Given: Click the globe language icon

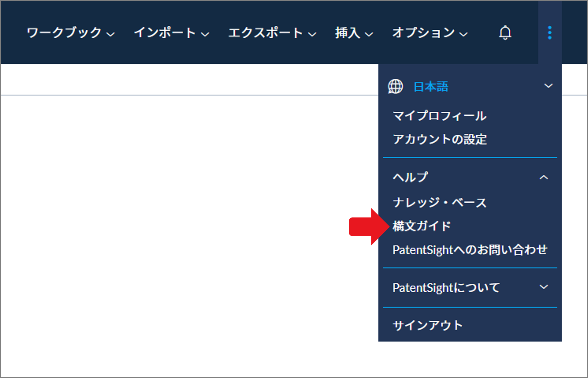Looking at the screenshot, I should (x=395, y=86).
